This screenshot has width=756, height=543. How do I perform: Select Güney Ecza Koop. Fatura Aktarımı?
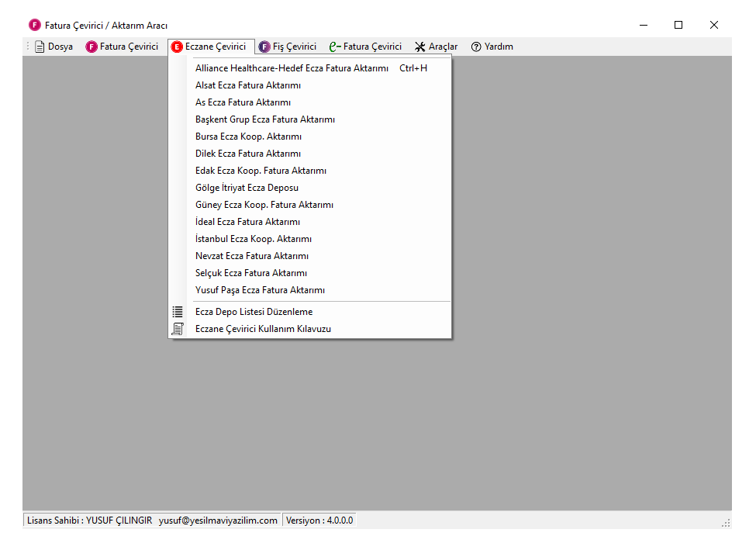310,205
